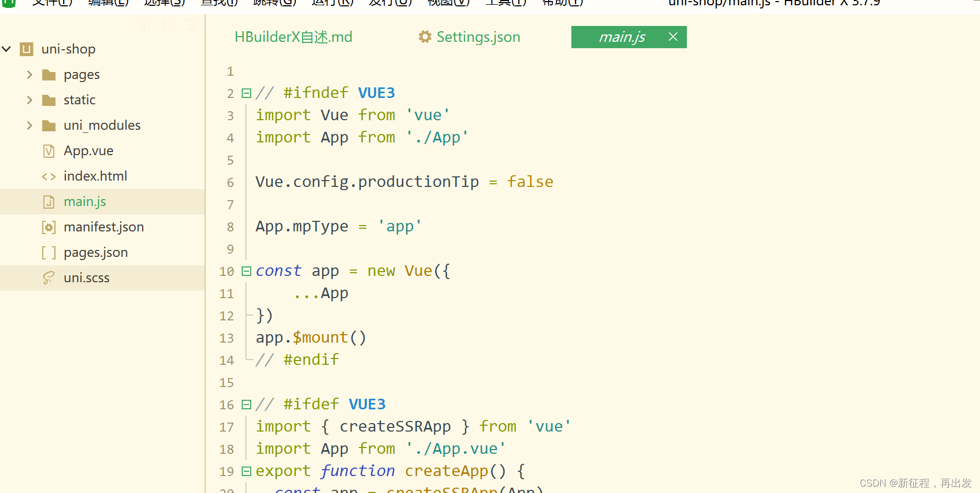
Task: Fold the new Vue block at line 10
Action: coord(246,271)
